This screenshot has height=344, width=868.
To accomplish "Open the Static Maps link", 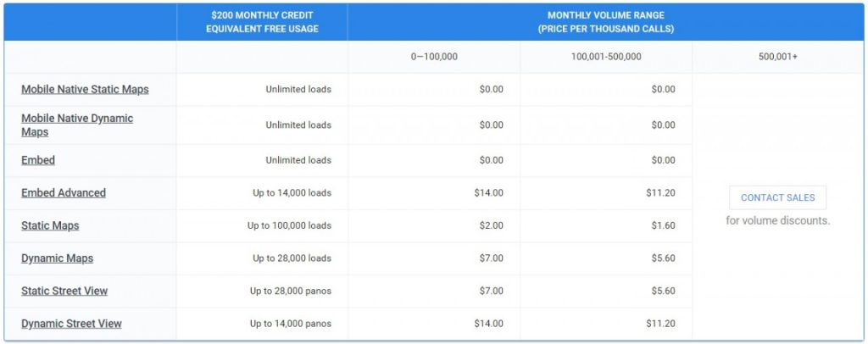I will (50, 225).
